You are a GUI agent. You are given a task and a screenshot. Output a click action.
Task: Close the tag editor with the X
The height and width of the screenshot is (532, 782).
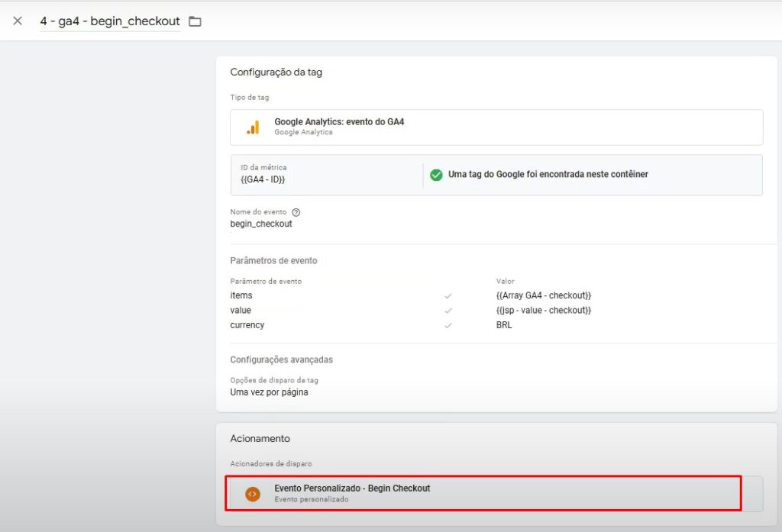pos(18,21)
